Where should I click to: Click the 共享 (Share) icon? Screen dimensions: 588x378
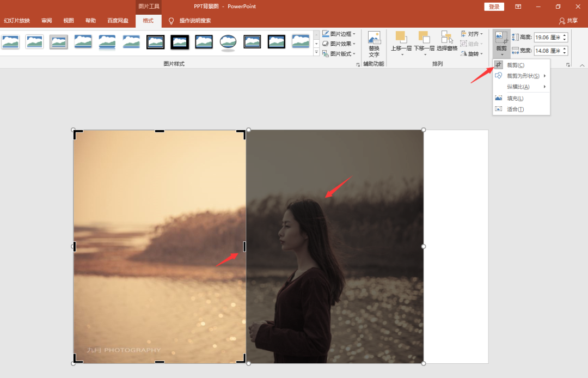point(562,21)
